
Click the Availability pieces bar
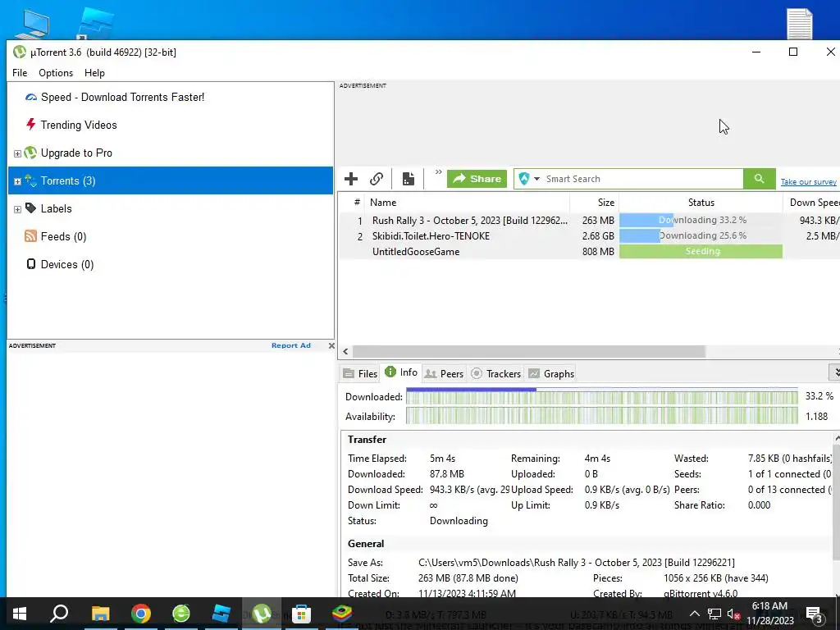coord(601,416)
